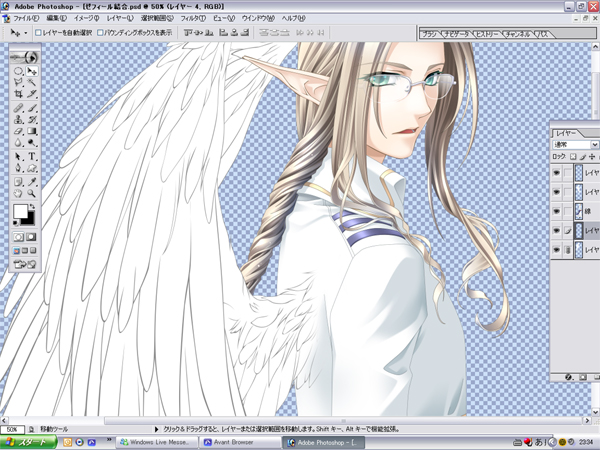Switch to Windows Live Messenger taskbar button
Image resolution: width=600 pixels, height=450 pixels.
pos(157,442)
